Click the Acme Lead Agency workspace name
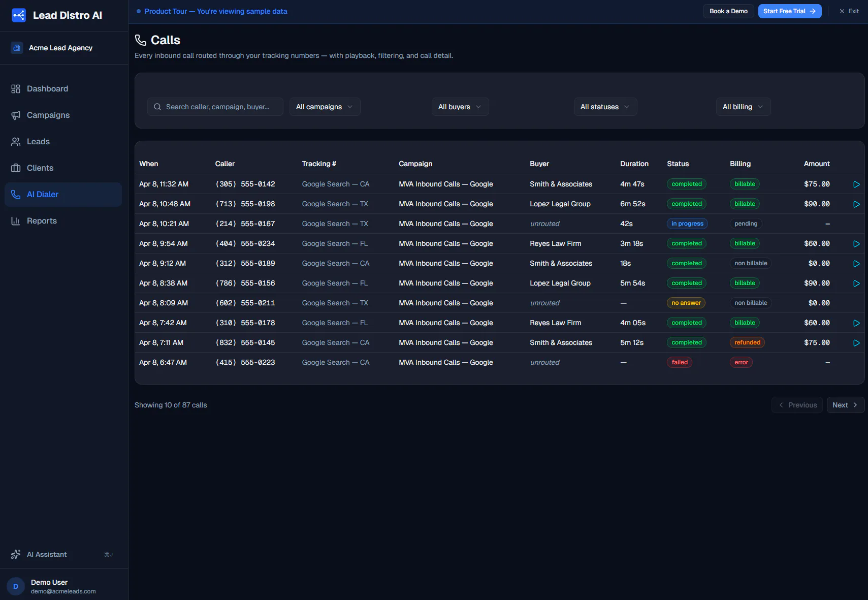Screen dimensions: 868x600 coord(60,48)
